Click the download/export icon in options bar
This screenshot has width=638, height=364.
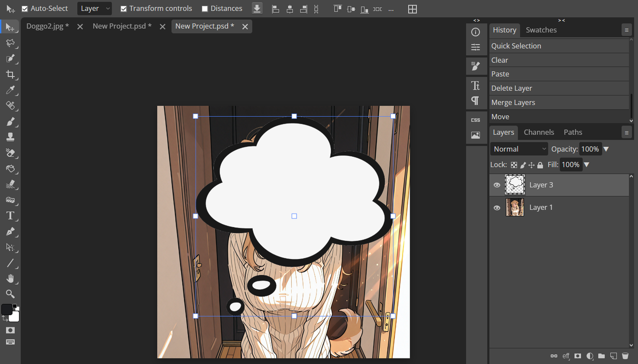(x=257, y=8)
